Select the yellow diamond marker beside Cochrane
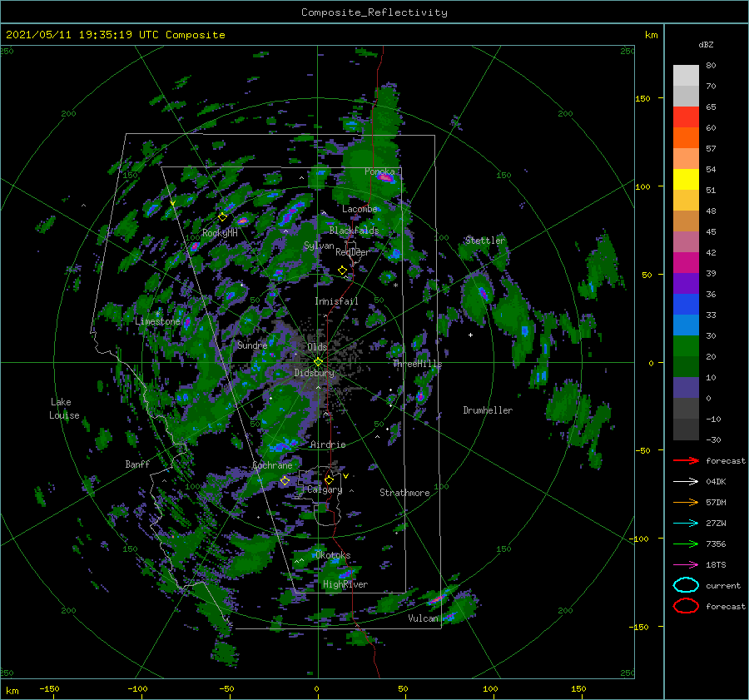Image resolution: width=749 pixels, height=700 pixels. (285, 481)
